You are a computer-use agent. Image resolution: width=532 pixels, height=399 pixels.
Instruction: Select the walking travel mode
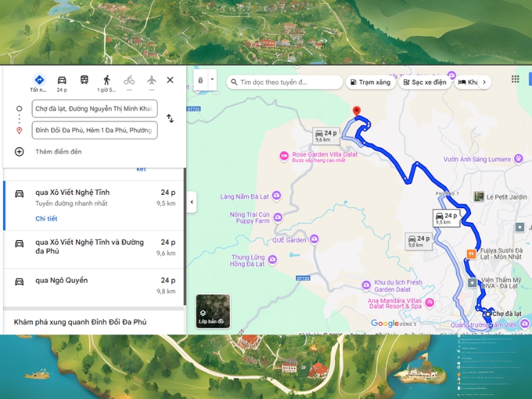coord(106,80)
